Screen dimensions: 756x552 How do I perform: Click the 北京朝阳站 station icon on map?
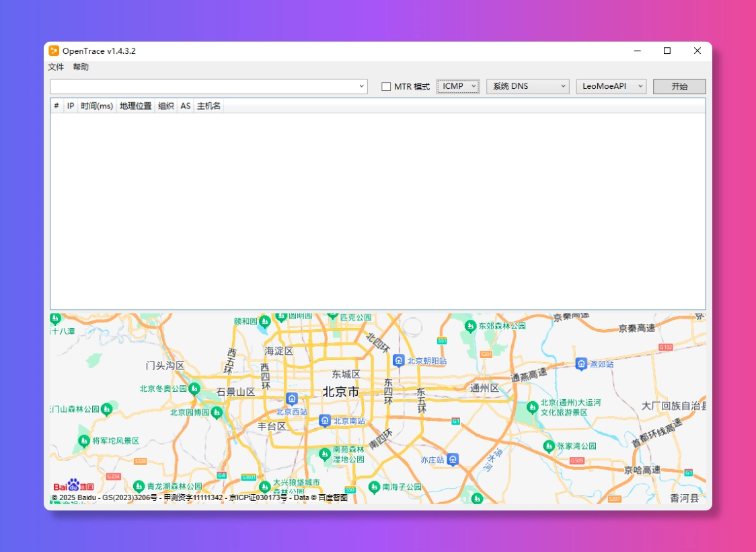point(398,360)
